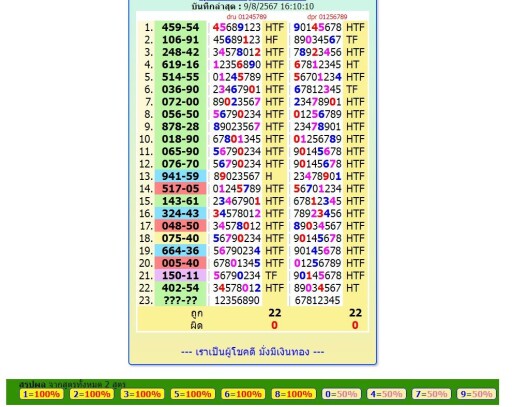Viewport: 512px width, 407px height.
Task: Select the 3=100% result badge
Action: pos(142,394)
